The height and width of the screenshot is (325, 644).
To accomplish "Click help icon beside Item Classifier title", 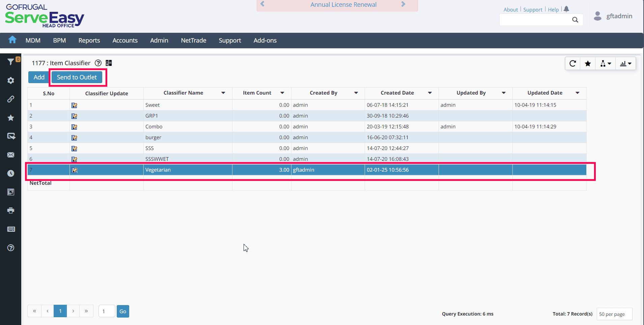I will (x=98, y=63).
